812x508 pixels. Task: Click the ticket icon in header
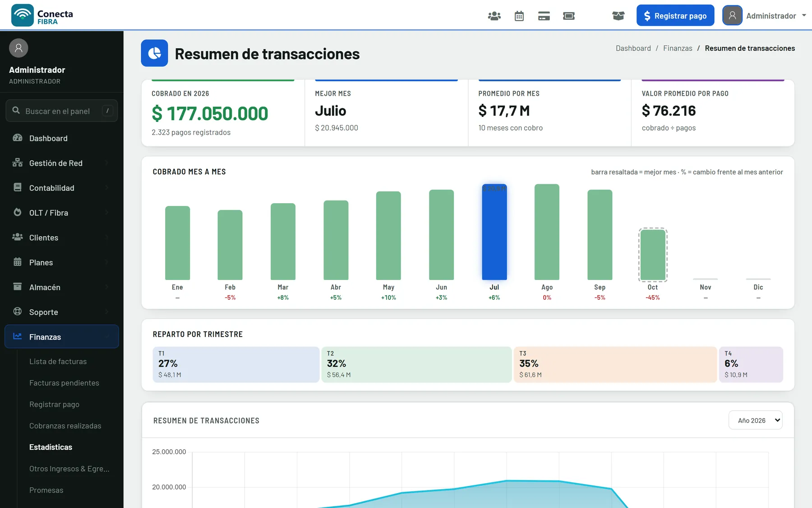tap(569, 16)
